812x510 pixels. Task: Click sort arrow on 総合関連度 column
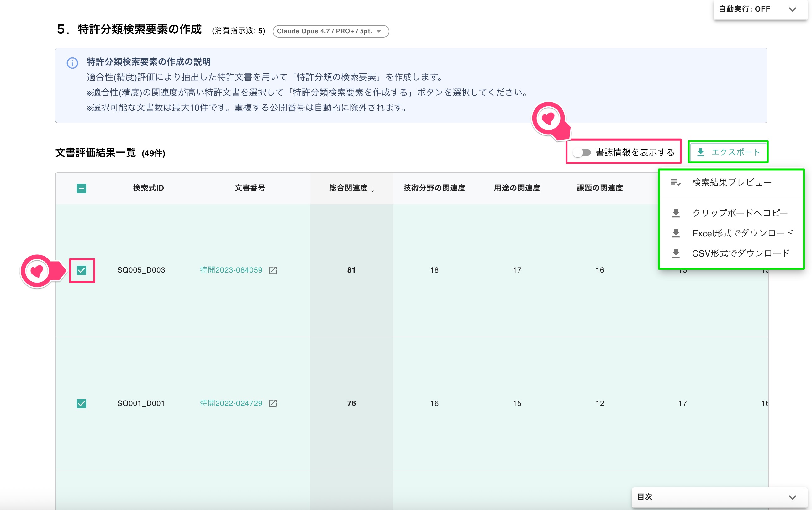click(x=372, y=189)
